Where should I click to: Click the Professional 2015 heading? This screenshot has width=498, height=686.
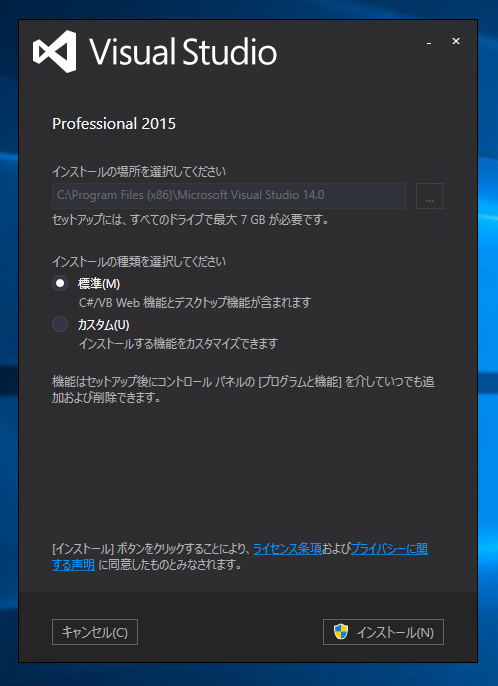click(x=114, y=124)
